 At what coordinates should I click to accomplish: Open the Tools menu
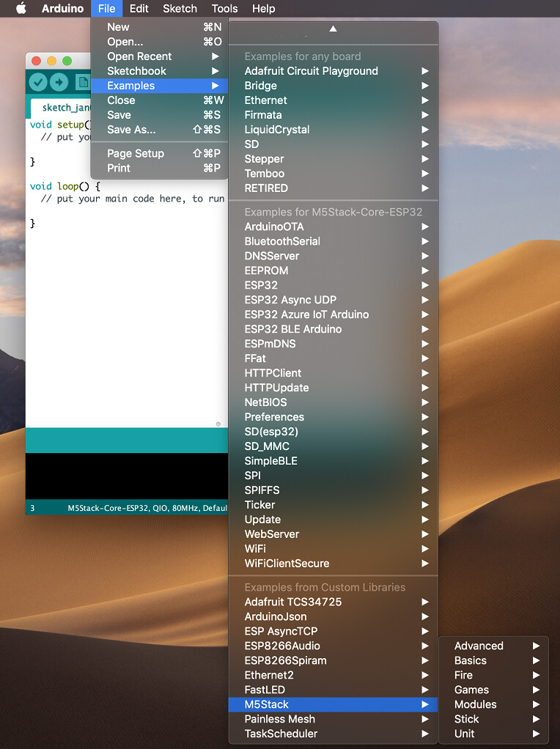point(224,9)
